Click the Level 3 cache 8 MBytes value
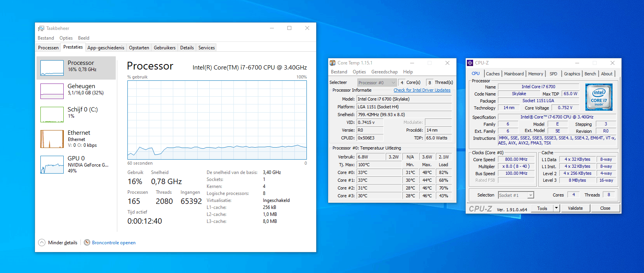This screenshot has height=273, width=644. click(x=578, y=180)
